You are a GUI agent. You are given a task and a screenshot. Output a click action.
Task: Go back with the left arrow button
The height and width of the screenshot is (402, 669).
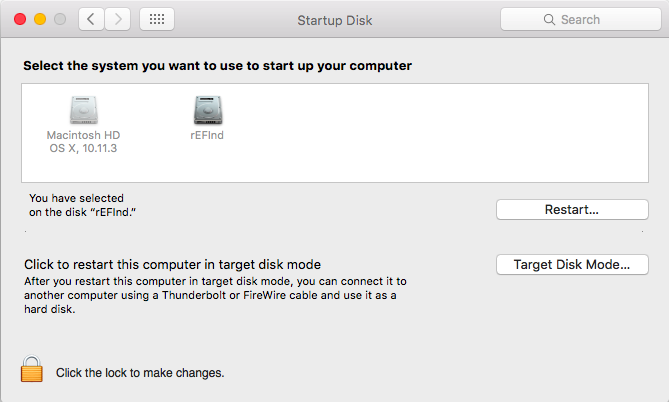91,19
